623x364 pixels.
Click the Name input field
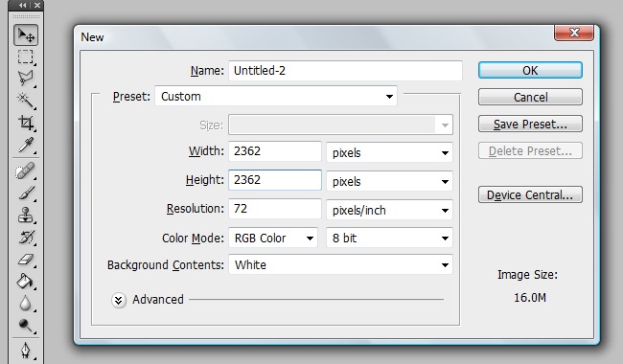point(345,71)
